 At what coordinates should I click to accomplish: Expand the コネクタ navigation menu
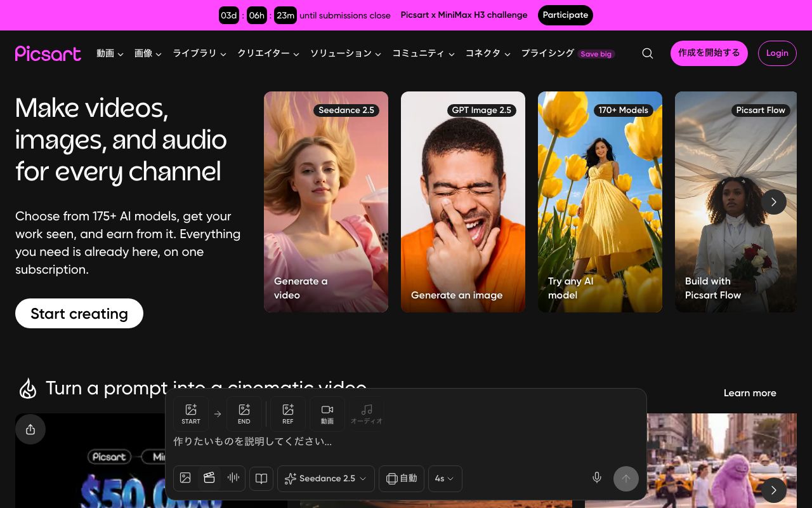[x=488, y=53]
